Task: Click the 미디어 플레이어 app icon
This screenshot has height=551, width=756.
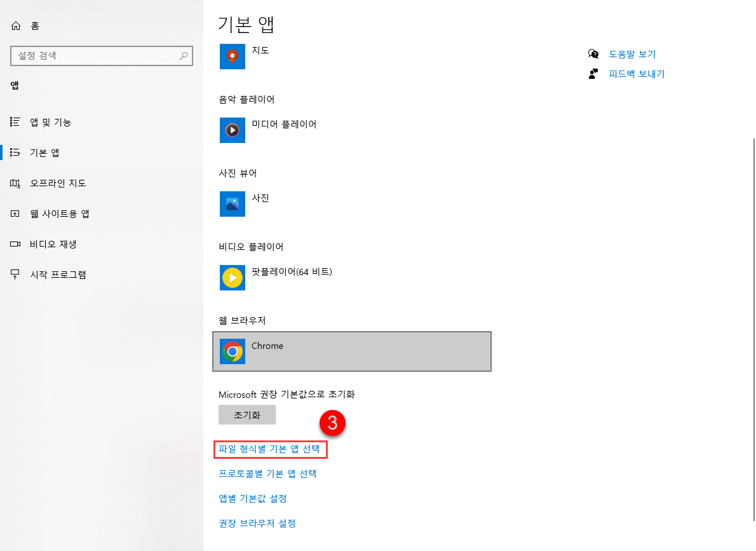Action: pyautogui.click(x=233, y=130)
